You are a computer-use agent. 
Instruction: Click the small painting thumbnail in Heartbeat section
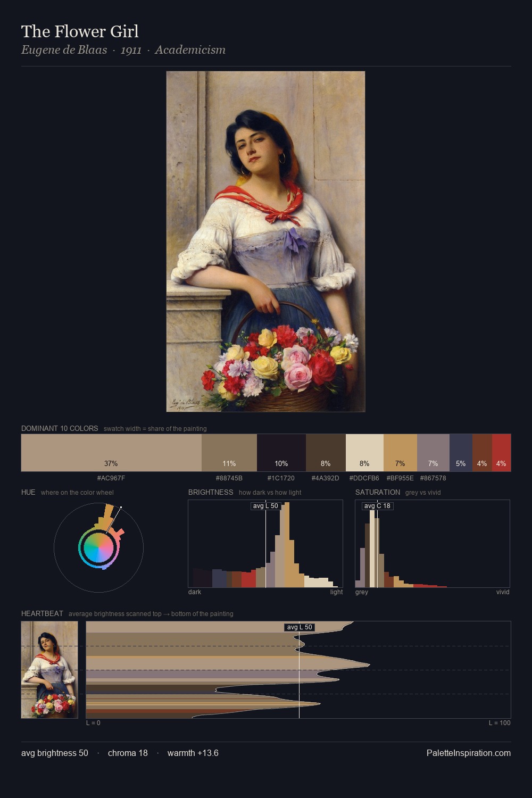click(x=49, y=670)
